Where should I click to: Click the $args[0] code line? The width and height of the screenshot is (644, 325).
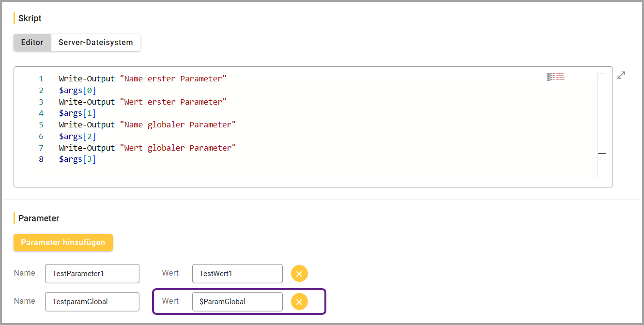pyautogui.click(x=77, y=91)
